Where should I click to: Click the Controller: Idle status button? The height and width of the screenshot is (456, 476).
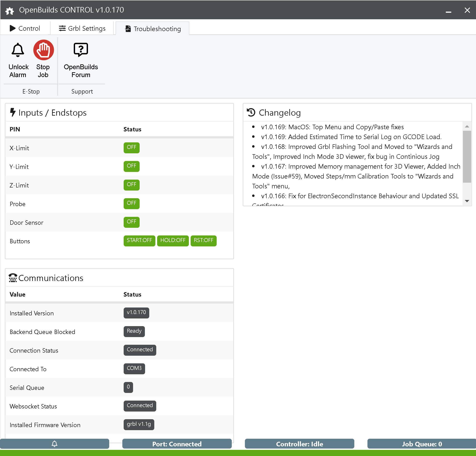[x=299, y=444]
